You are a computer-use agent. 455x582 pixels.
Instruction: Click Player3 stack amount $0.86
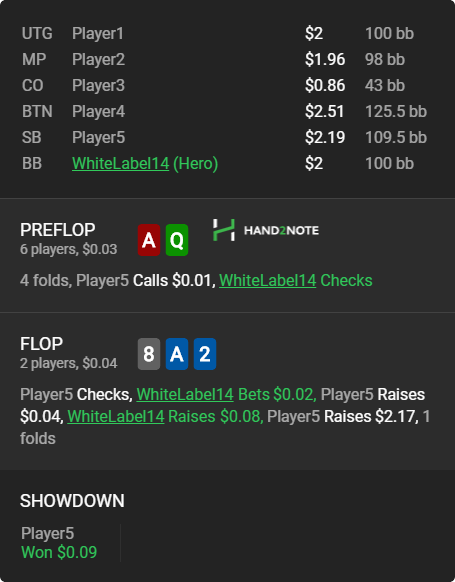pos(325,85)
